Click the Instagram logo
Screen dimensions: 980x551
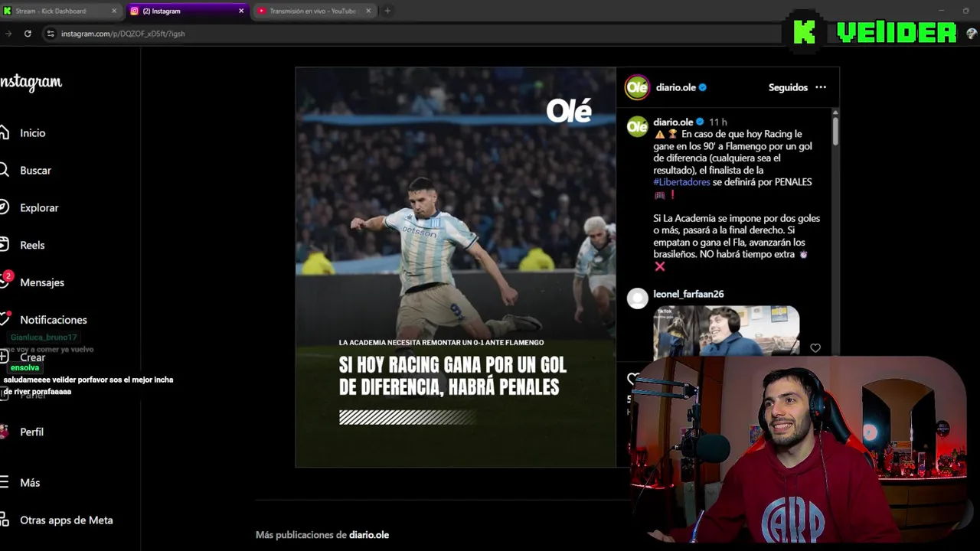(x=31, y=83)
